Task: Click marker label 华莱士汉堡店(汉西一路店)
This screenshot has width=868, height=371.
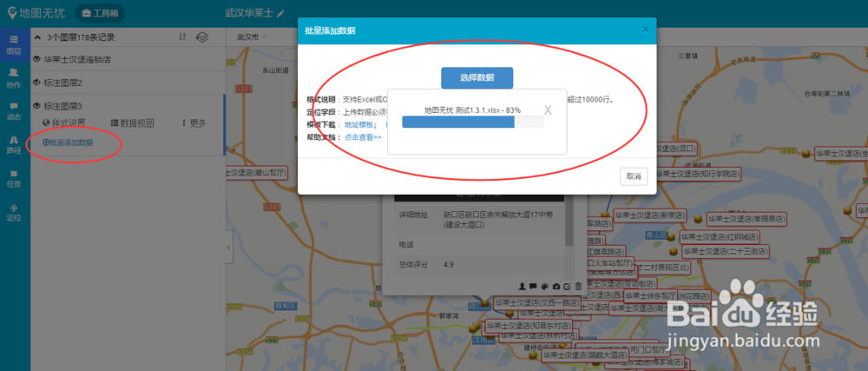Action: pyautogui.click(x=537, y=303)
